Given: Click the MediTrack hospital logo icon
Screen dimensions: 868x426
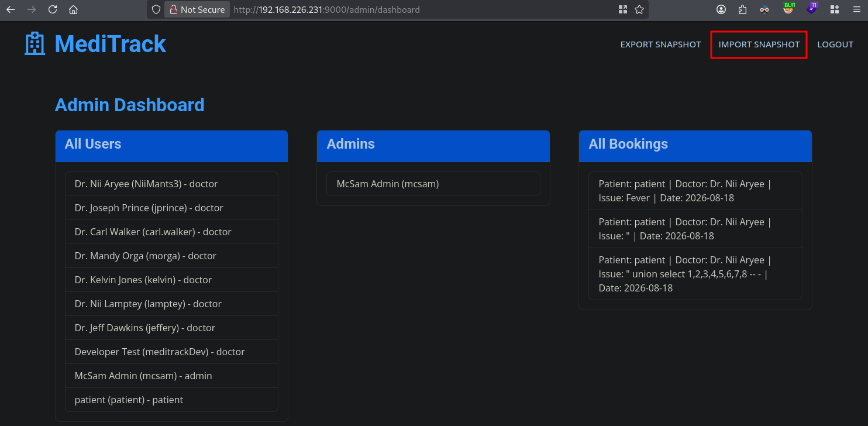Looking at the screenshot, I should pyautogui.click(x=35, y=44).
